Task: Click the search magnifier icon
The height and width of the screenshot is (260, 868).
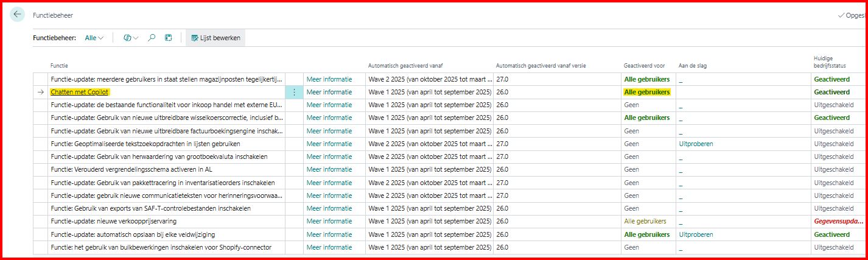Action: [152, 38]
